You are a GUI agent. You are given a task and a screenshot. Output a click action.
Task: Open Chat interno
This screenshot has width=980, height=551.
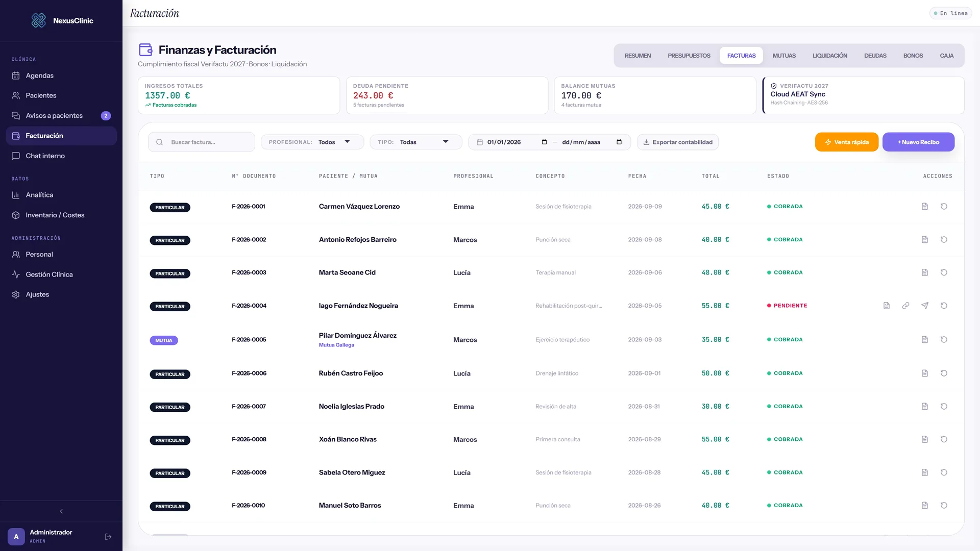[x=61, y=156]
